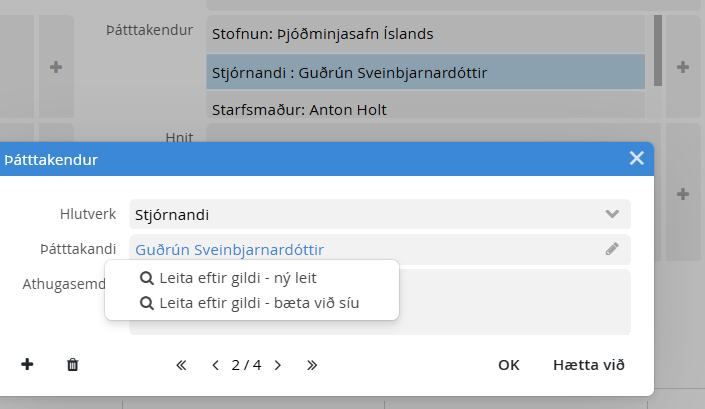Open the Guðrún Sveinbjarnardóttir link

coord(229,249)
